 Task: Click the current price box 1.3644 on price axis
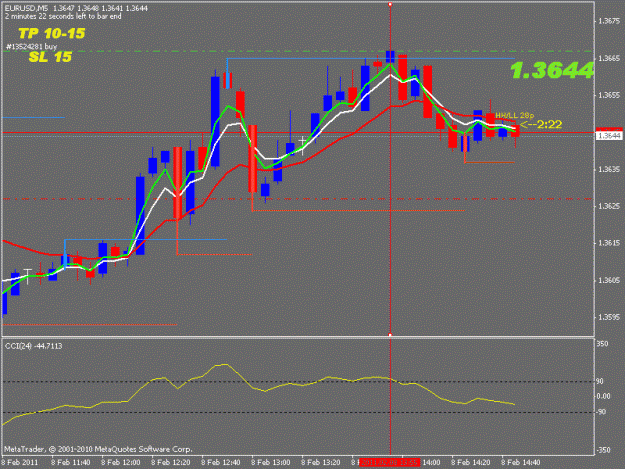609,136
